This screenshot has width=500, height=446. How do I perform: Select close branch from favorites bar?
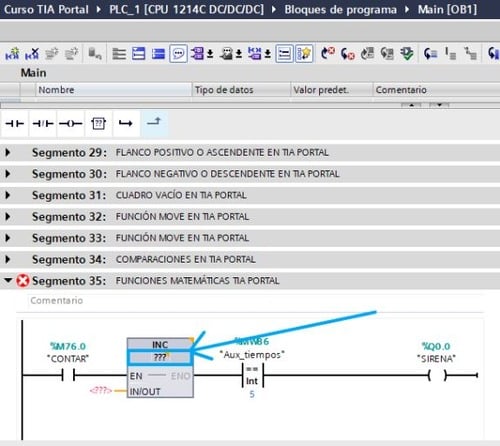(154, 123)
